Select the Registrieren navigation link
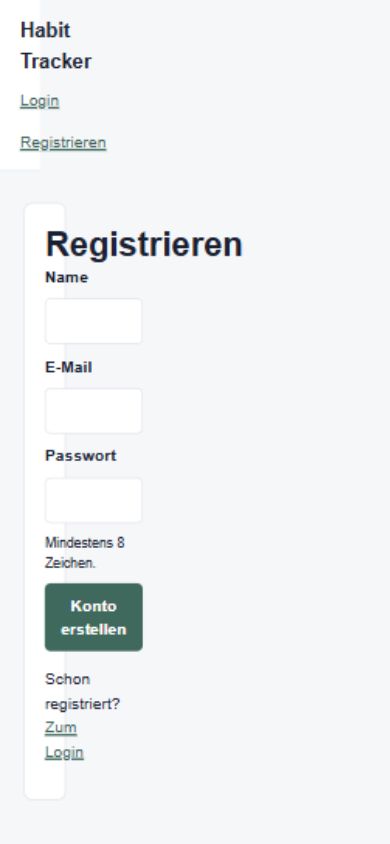 63,143
